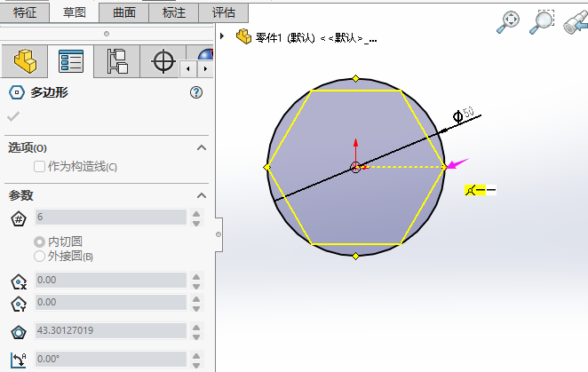The width and height of the screenshot is (588, 372).
Task: Collapse the 参数 section
Action: [202, 195]
